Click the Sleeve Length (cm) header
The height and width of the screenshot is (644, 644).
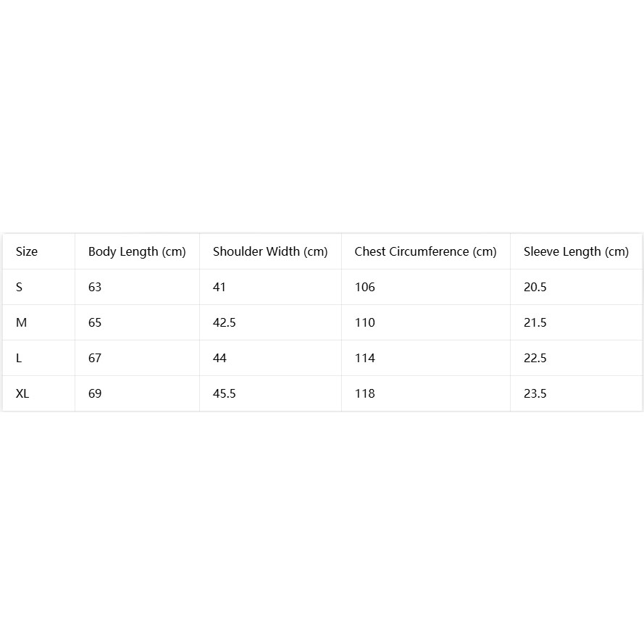(x=576, y=251)
